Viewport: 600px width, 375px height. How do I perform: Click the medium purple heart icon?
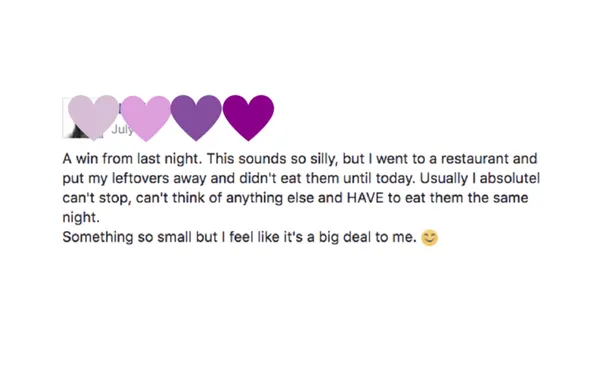pyautogui.click(x=196, y=117)
